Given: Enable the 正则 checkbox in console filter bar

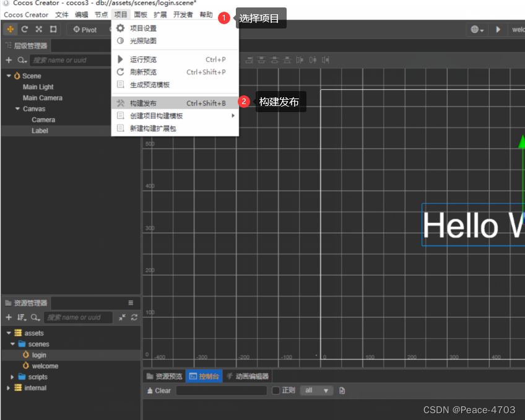Looking at the screenshot, I should point(276,390).
